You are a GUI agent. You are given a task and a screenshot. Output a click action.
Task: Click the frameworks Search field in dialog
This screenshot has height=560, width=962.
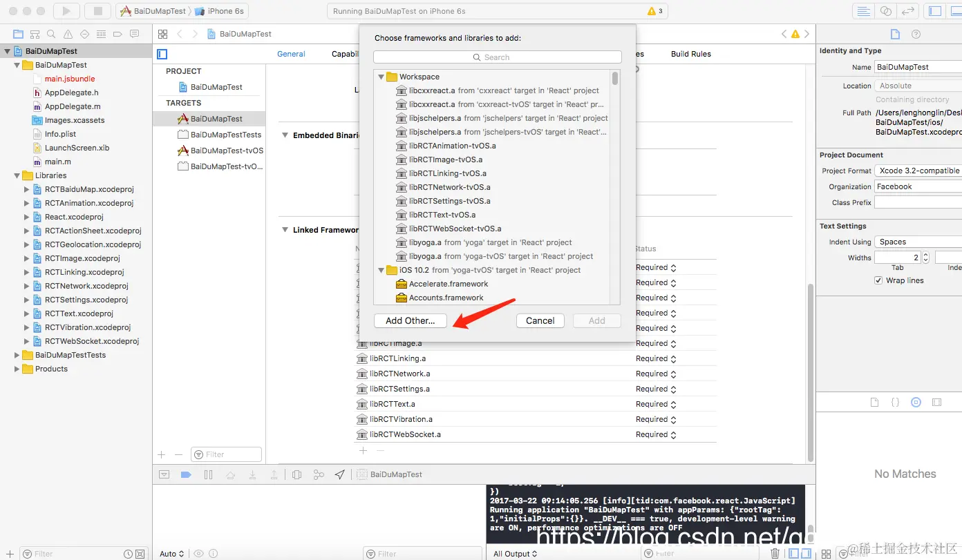tap(498, 57)
